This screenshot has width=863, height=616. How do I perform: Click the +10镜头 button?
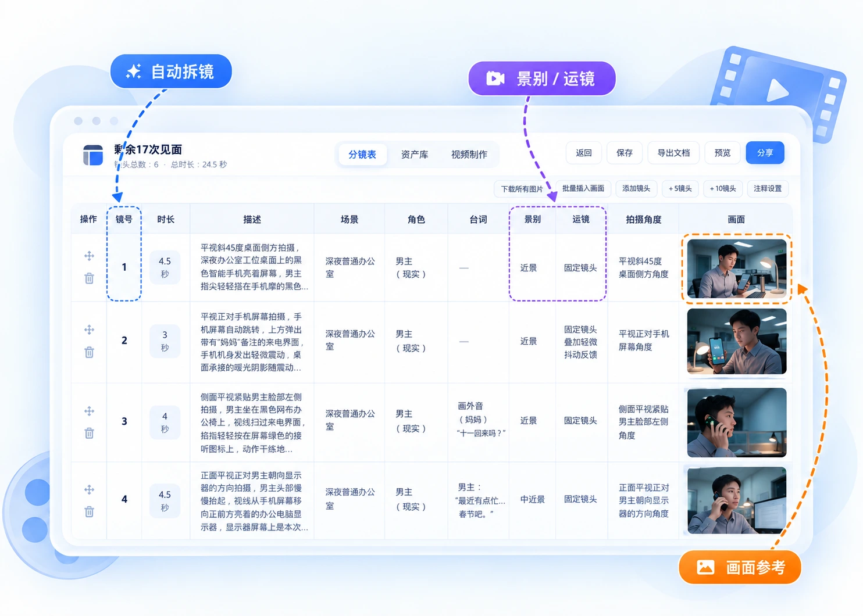723,188
